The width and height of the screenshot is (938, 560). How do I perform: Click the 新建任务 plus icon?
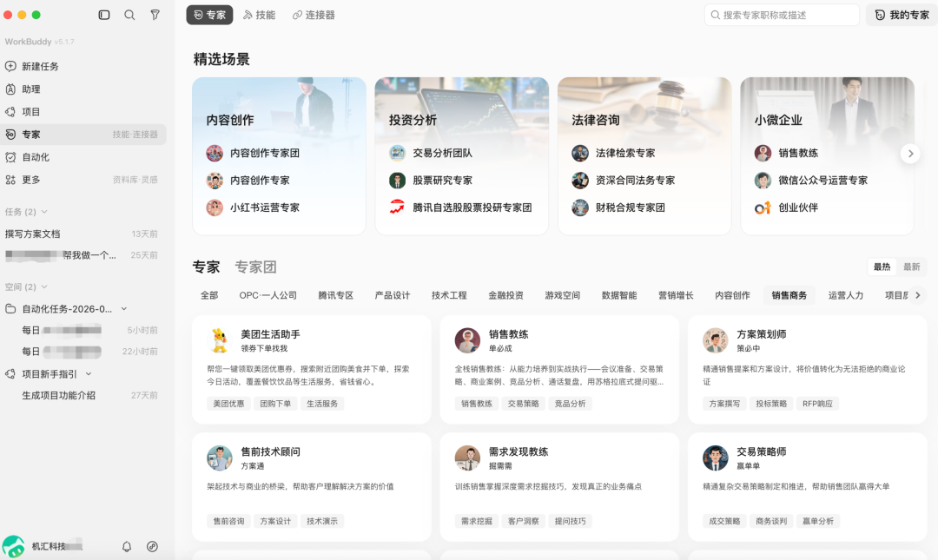10,66
